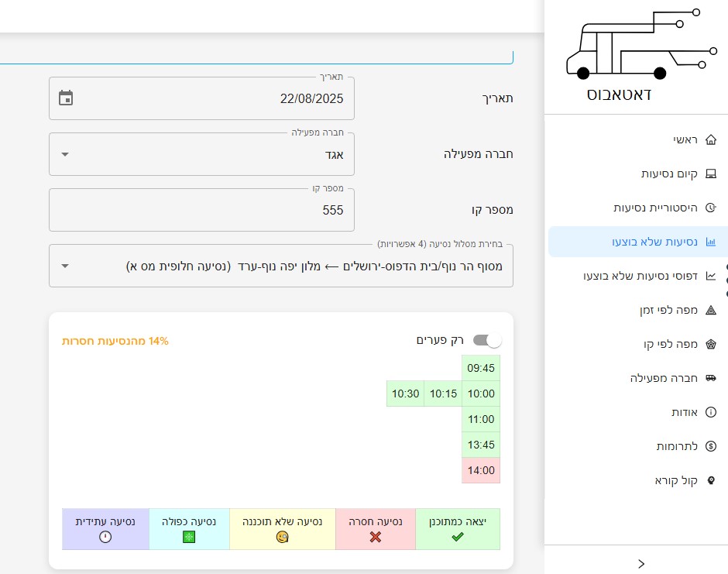Open the חברה מפעילה dropdown showing אגד
728x574 pixels.
tap(66, 154)
